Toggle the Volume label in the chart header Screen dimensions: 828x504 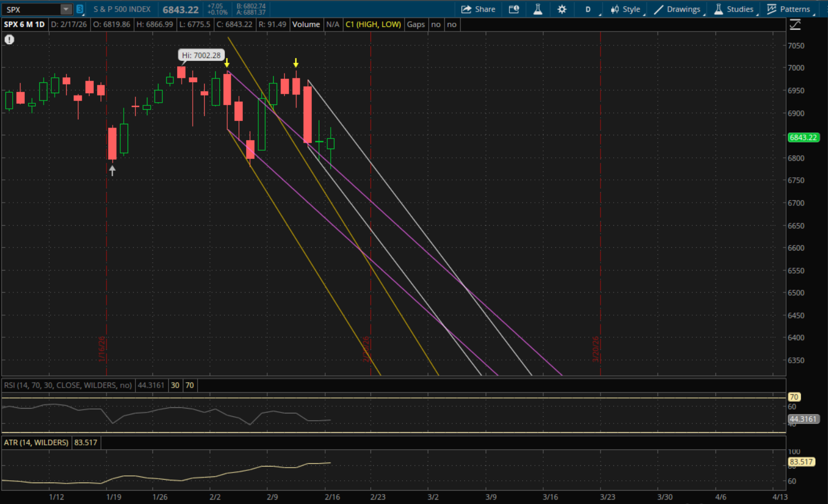click(306, 24)
